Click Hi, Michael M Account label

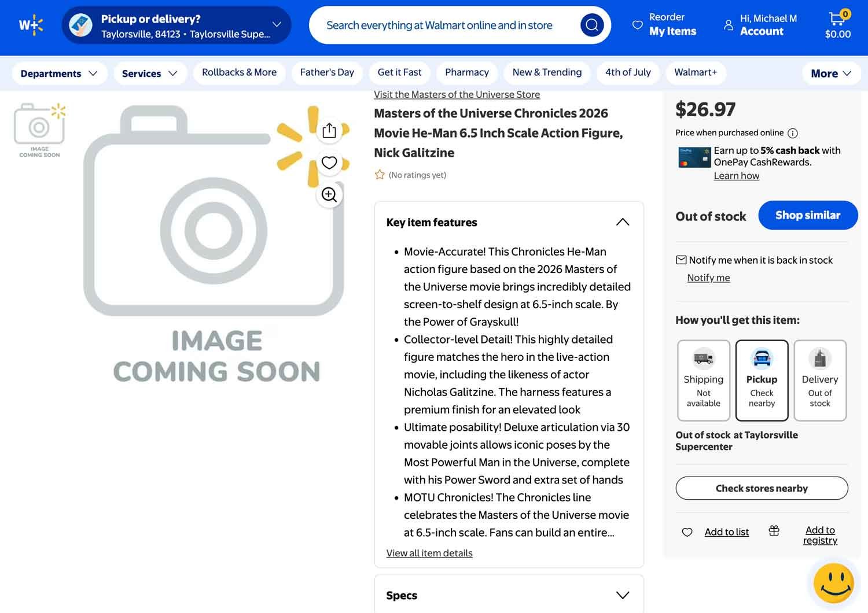point(768,25)
